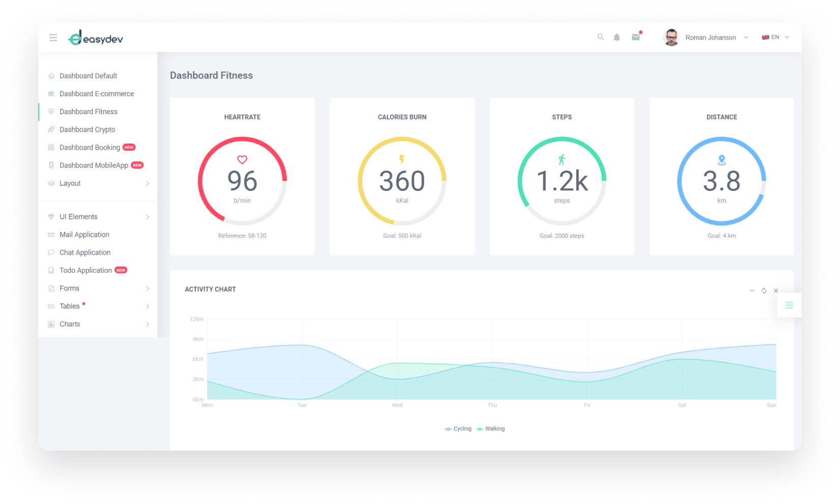
Task: Expand the Layout submenu chevron
Action: tap(148, 183)
